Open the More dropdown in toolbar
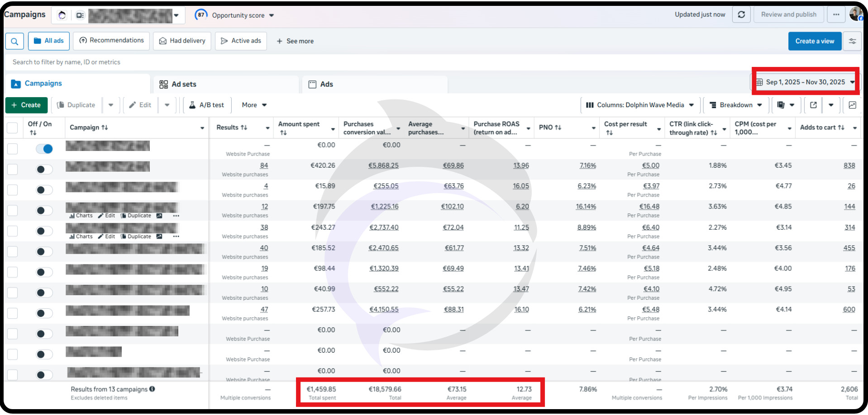 click(x=254, y=105)
